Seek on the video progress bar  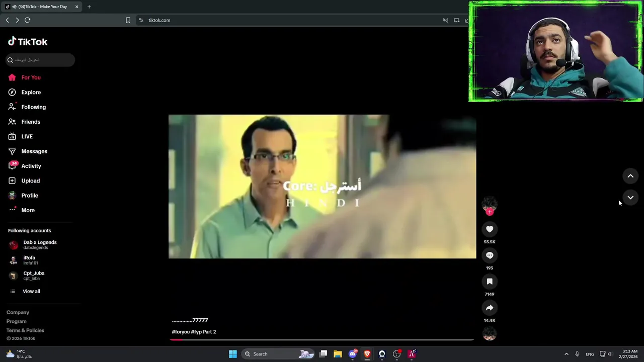322,339
